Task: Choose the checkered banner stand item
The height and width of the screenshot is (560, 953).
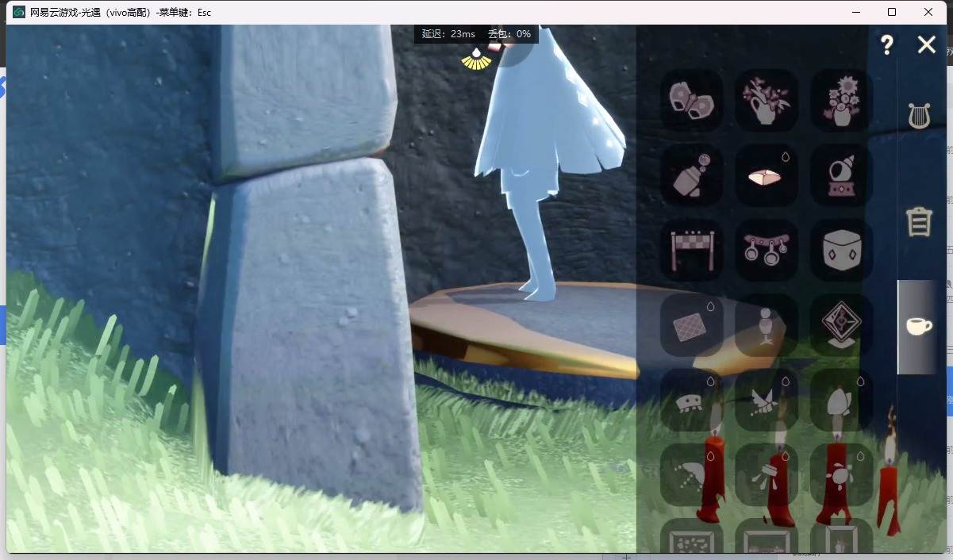Action: tap(691, 250)
